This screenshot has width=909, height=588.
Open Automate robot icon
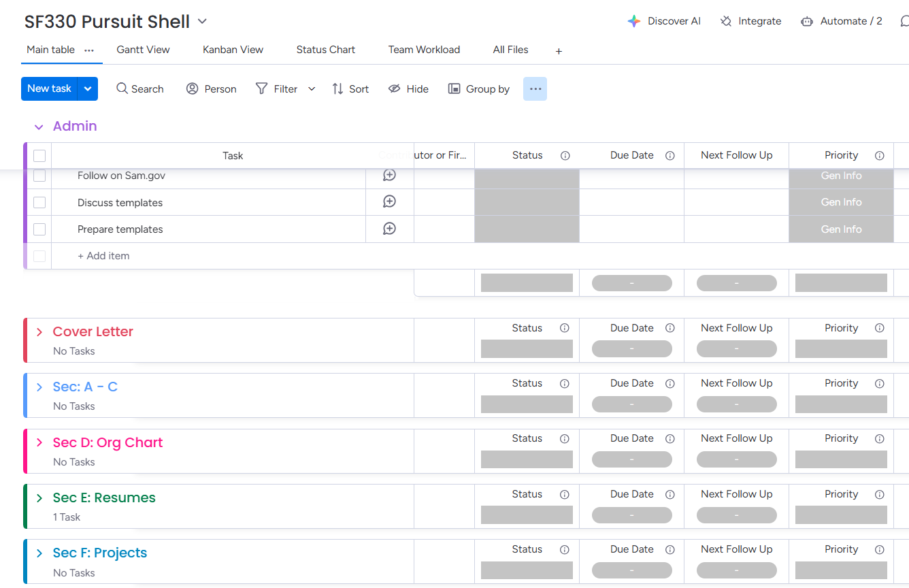click(807, 21)
